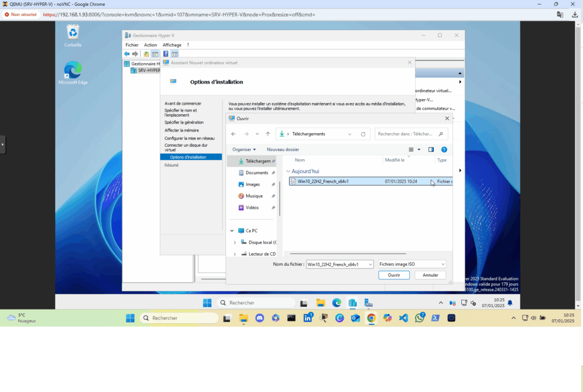Expand the address bar path dropdown

click(x=350, y=134)
